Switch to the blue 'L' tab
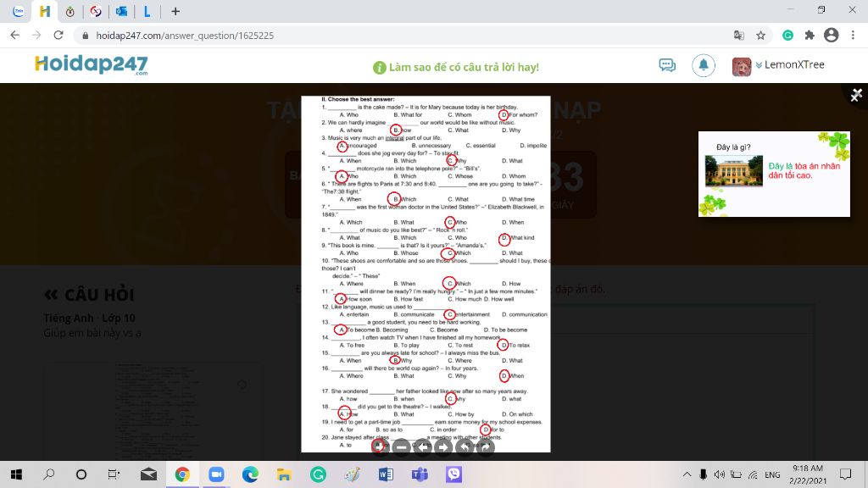This screenshot has width=868, height=488. (x=147, y=11)
